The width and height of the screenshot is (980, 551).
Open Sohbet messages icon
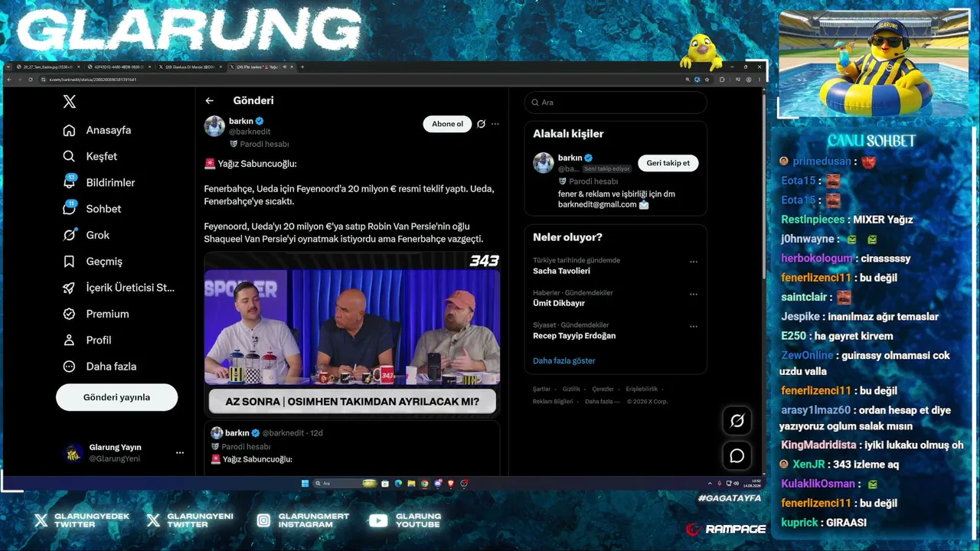70,208
